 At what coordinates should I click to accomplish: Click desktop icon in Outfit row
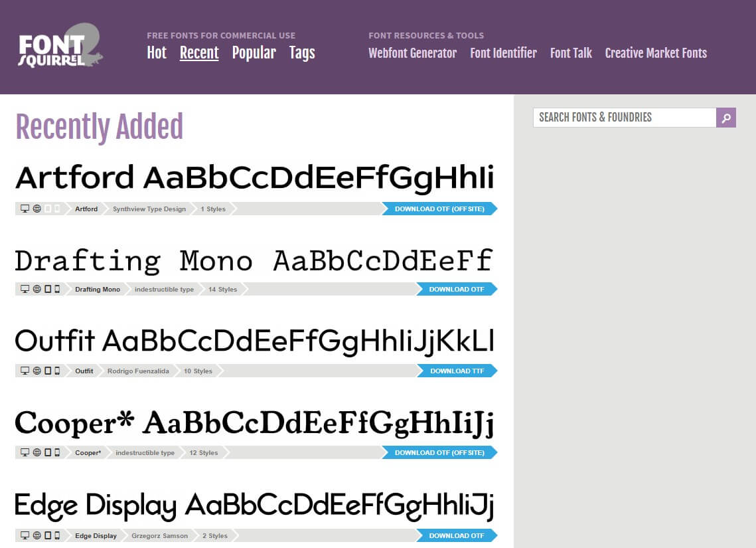25,371
